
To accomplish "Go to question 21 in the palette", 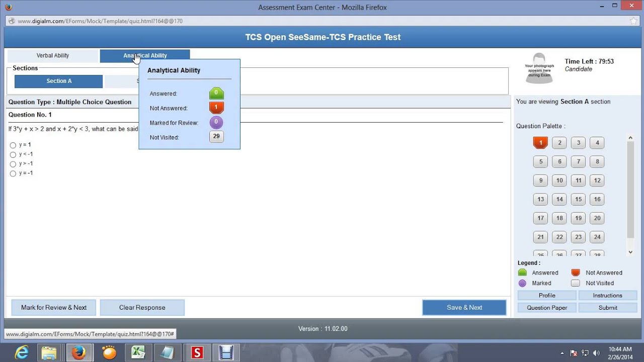I will tap(540, 237).
